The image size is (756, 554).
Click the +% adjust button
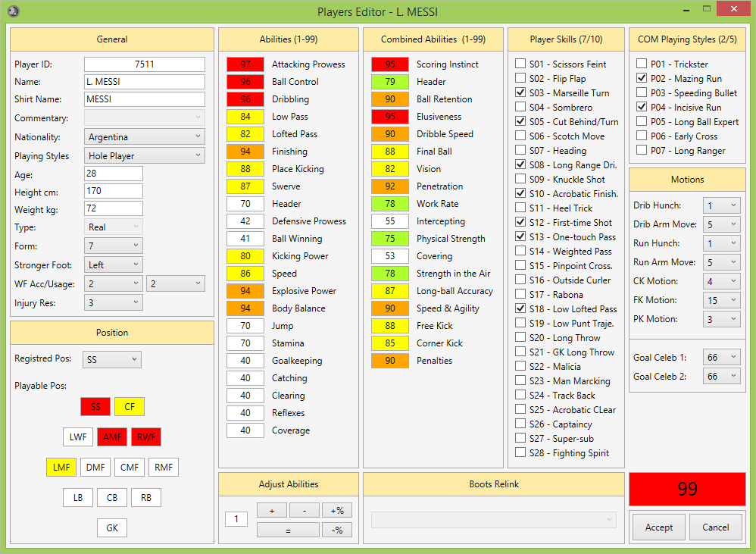click(x=336, y=510)
